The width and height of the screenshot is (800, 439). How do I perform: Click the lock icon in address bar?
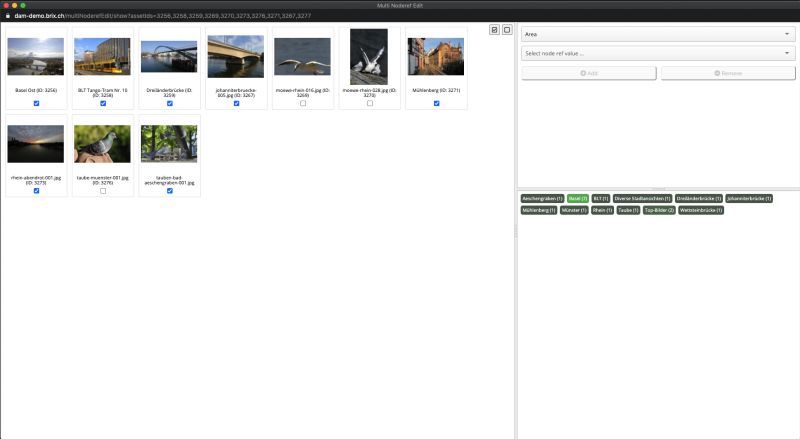click(8, 16)
